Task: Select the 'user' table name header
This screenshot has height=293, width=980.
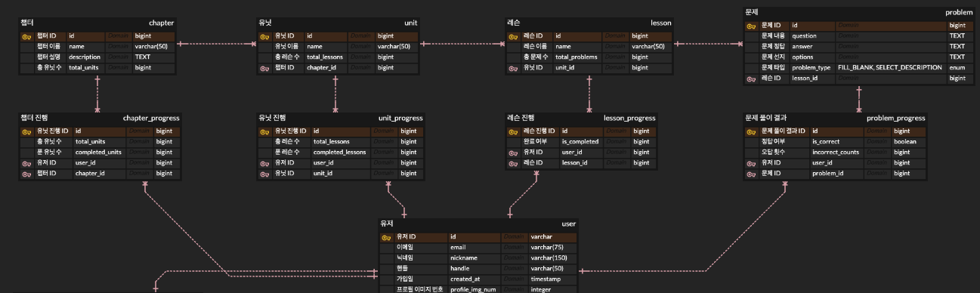Action: click(568, 224)
